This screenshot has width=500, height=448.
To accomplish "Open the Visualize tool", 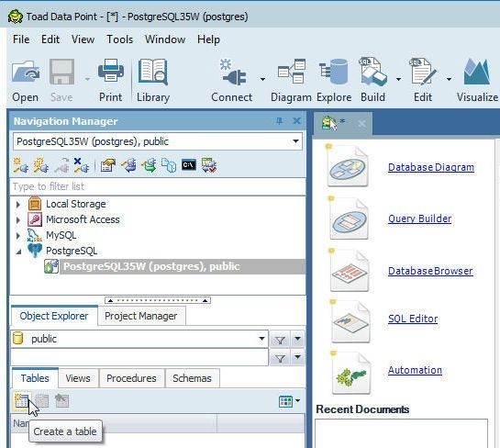I will point(477,72).
